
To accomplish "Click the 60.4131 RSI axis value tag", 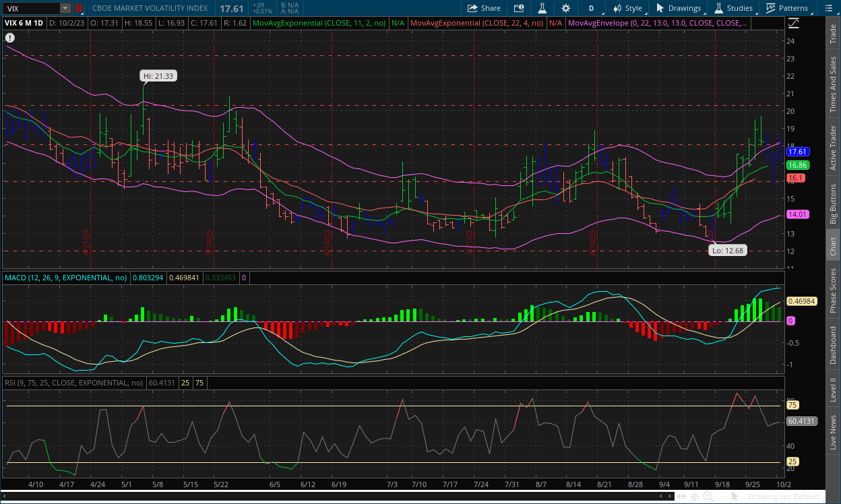I will click(802, 421).
